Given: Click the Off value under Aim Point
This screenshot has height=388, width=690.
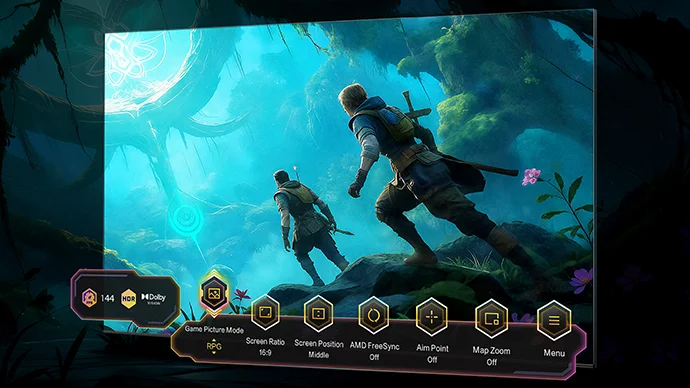Looking at the screenshot, I should click(432, 359).
